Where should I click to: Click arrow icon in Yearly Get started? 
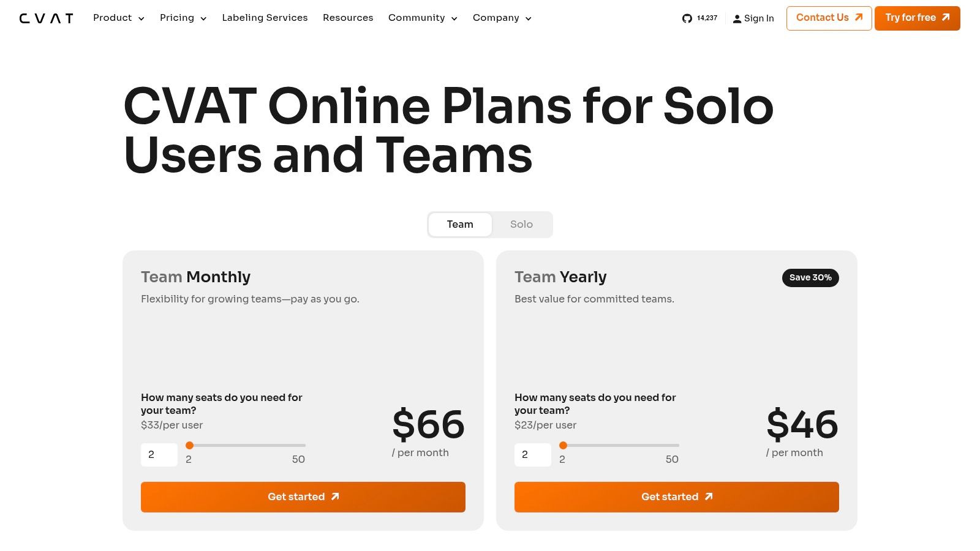tap(709, 497)
